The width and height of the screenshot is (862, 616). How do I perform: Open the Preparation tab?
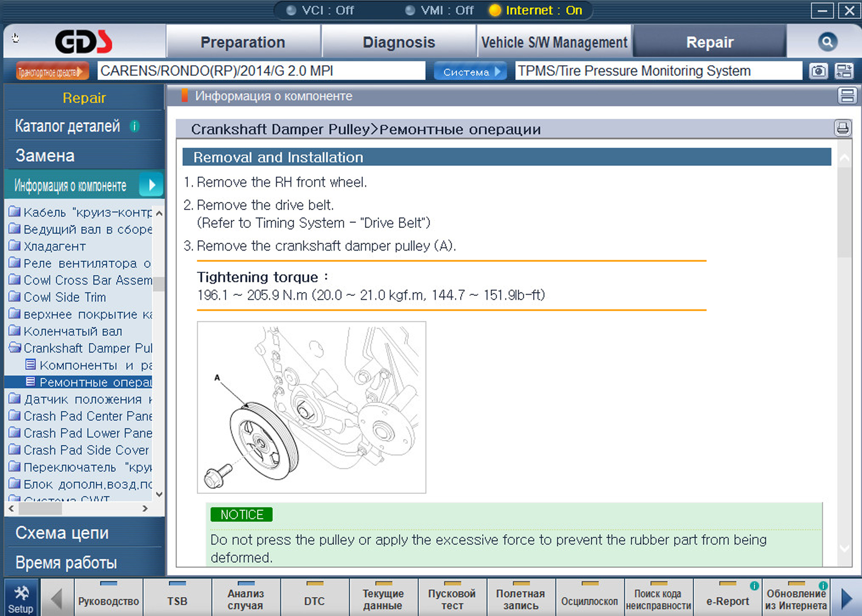243,42
